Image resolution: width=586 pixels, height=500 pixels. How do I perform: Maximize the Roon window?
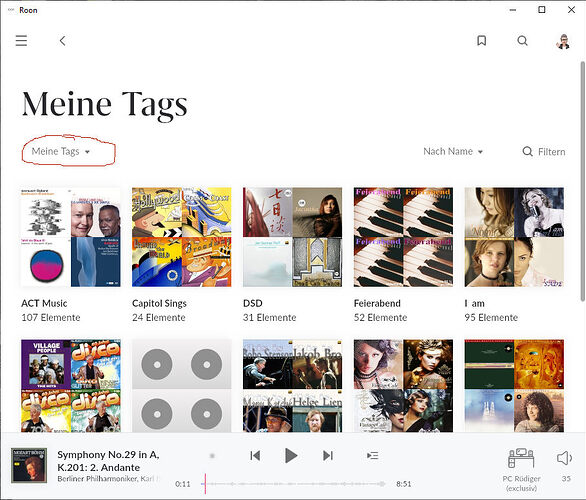542,10
